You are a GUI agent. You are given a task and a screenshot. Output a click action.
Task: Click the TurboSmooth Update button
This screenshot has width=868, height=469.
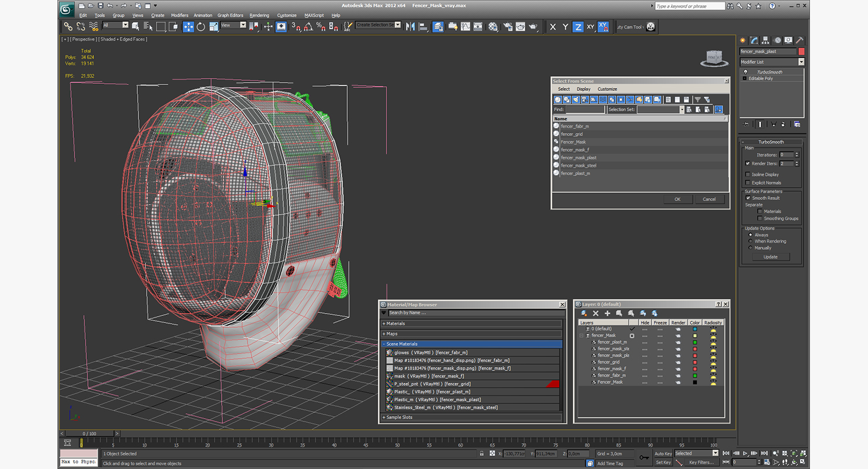[771, 257]
